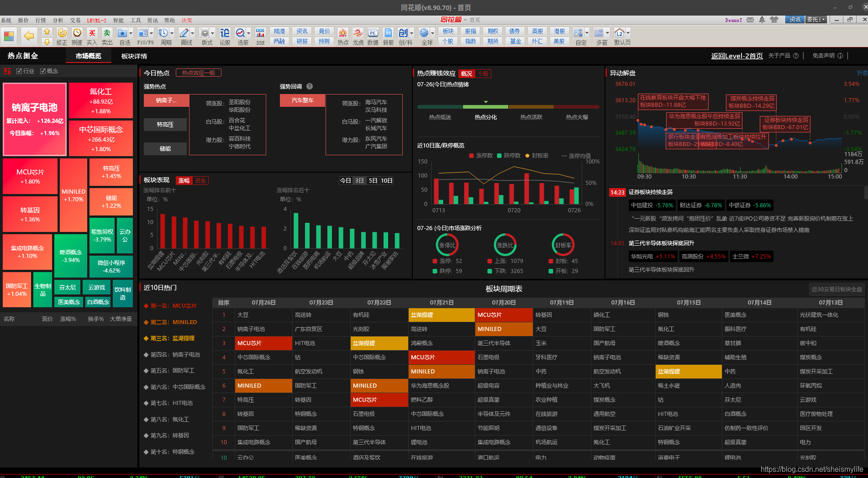Image resolution: width=868 pixels, height=478 pixels.
Task: Click the 返回Level-2首页 link
Action: [737, 56]
